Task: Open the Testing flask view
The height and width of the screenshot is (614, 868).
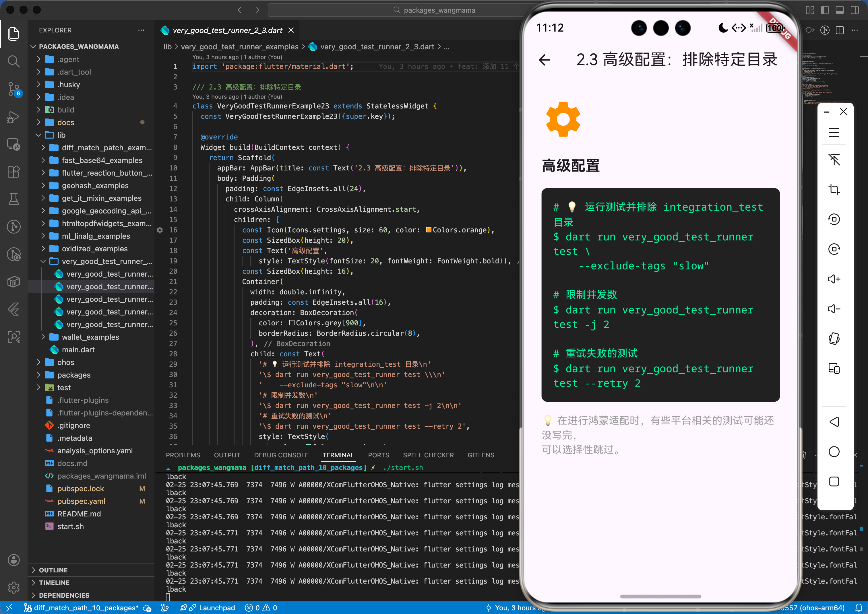Action: point(13,199)
